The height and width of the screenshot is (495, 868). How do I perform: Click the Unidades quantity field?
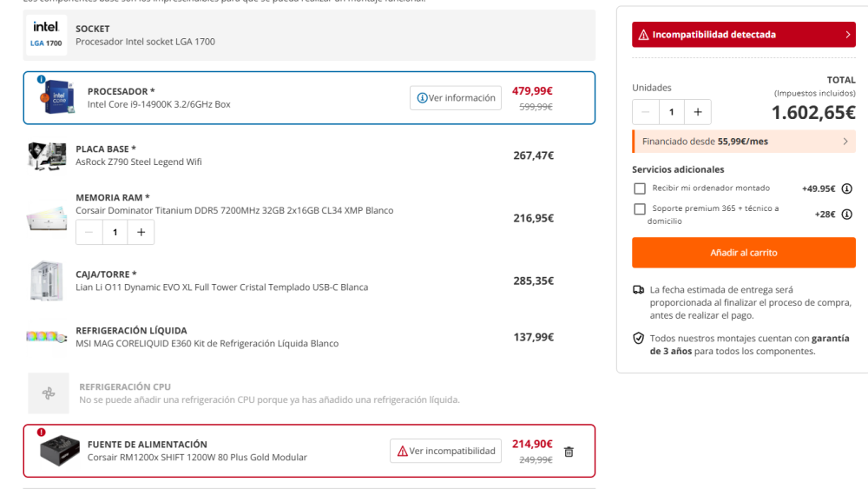coord(672,112)
